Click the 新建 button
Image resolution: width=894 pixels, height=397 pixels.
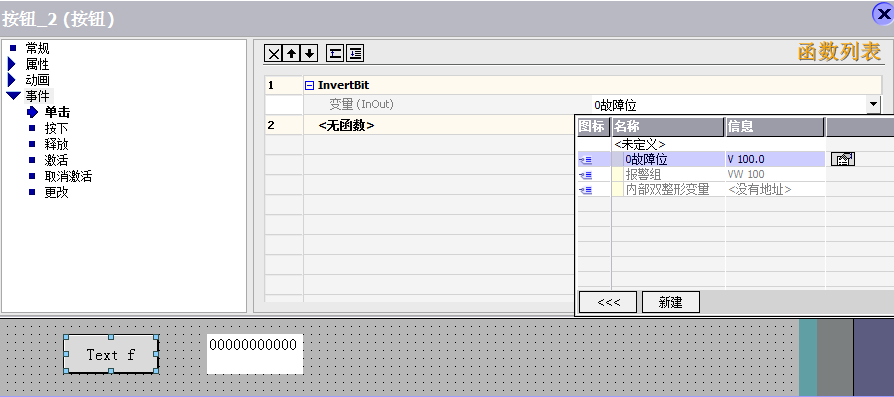(x=670, y=302)
